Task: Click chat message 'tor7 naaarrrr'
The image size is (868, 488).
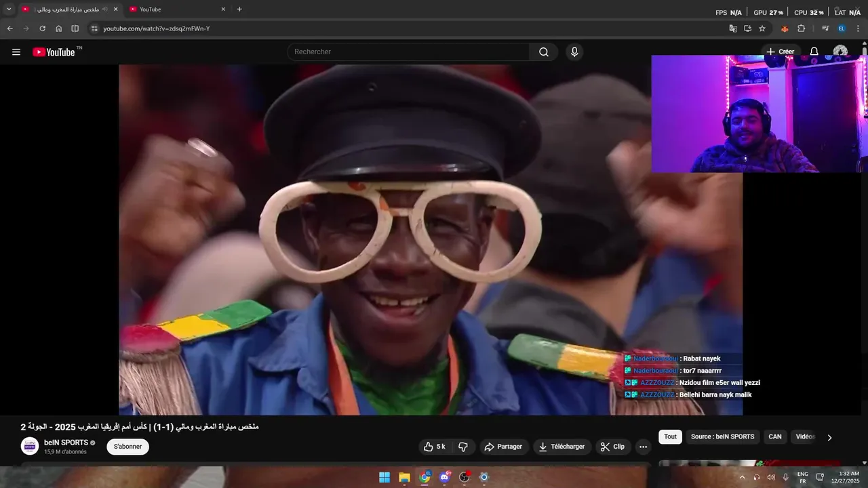Action: pos(703,371)
